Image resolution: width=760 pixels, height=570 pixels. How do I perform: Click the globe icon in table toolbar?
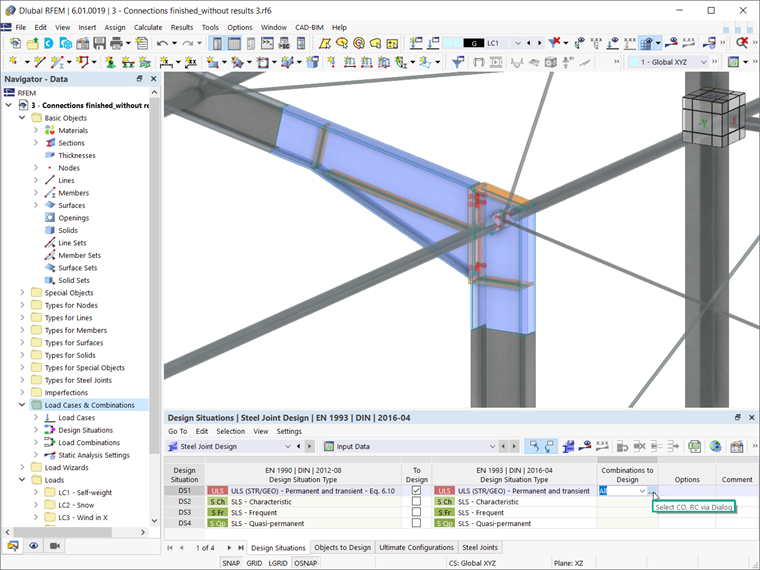715,446
